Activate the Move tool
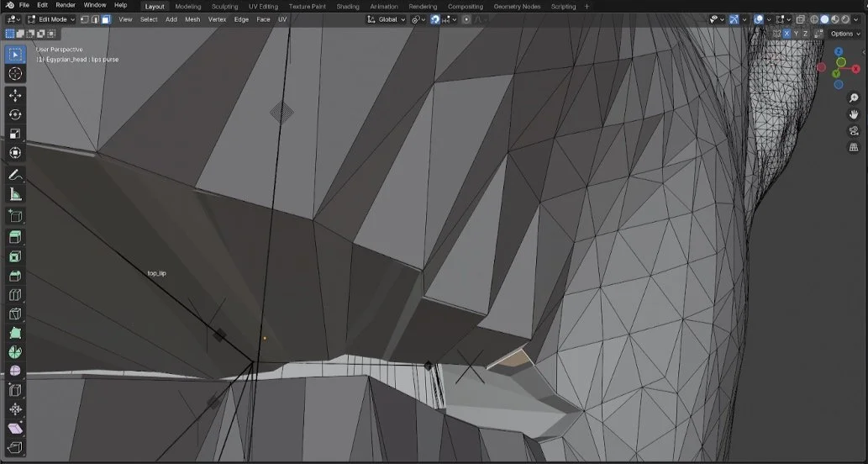Viewport: 868px width, 464px height. 15,95
